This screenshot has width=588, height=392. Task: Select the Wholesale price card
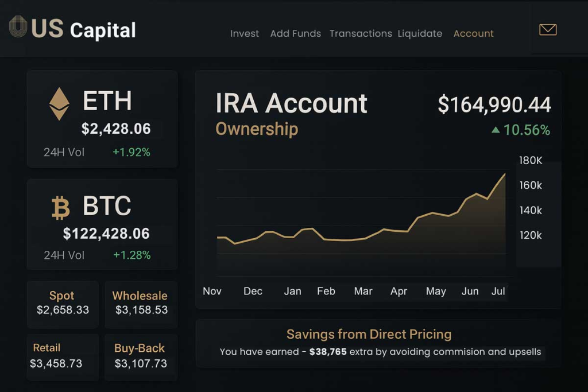[141, 303]
